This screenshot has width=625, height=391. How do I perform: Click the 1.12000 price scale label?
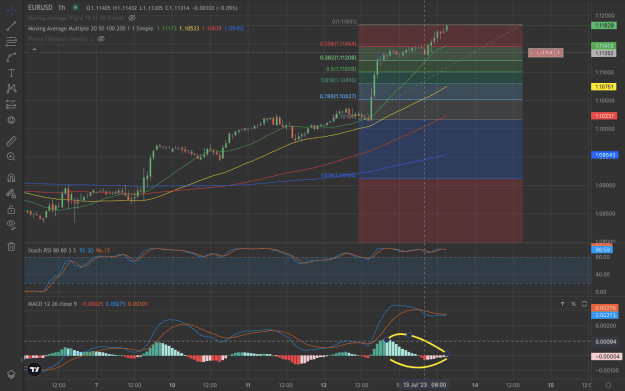point(604,15)
